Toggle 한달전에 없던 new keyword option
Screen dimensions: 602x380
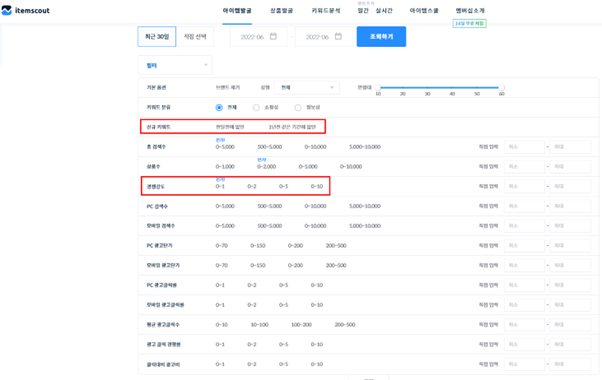coord(230,127)
